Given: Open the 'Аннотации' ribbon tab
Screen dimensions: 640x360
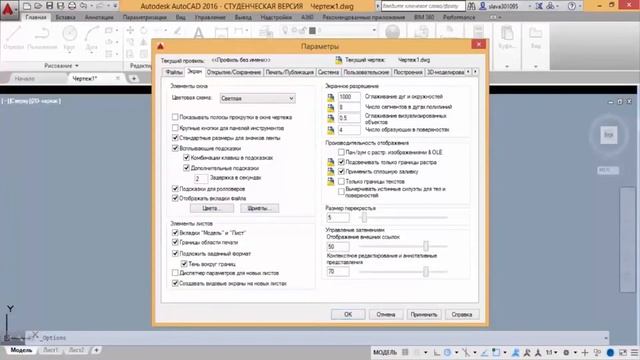Looking at the screenshot, I should 99,18.
